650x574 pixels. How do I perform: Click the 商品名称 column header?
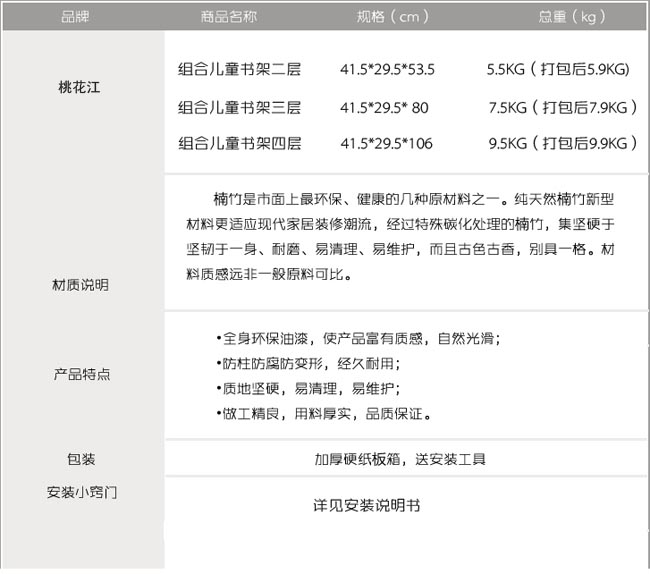[x=228, y=15]
